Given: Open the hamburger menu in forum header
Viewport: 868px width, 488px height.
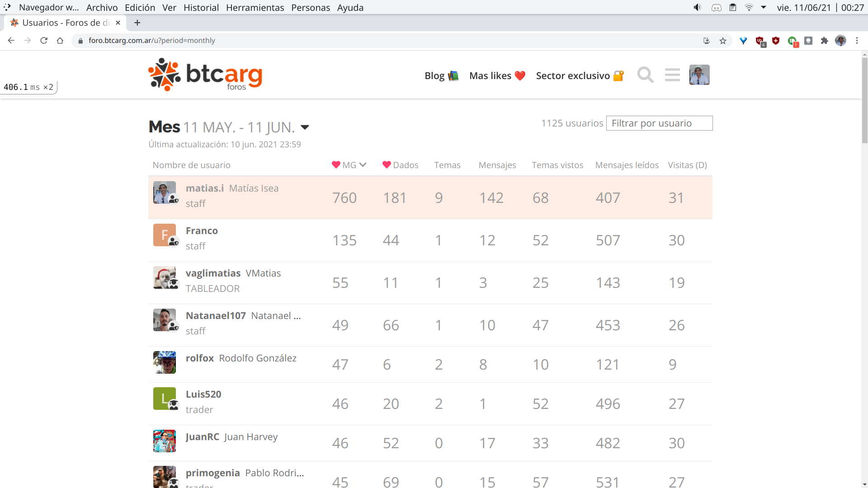Looking at the screenshot, I should (x=672, y=75).
